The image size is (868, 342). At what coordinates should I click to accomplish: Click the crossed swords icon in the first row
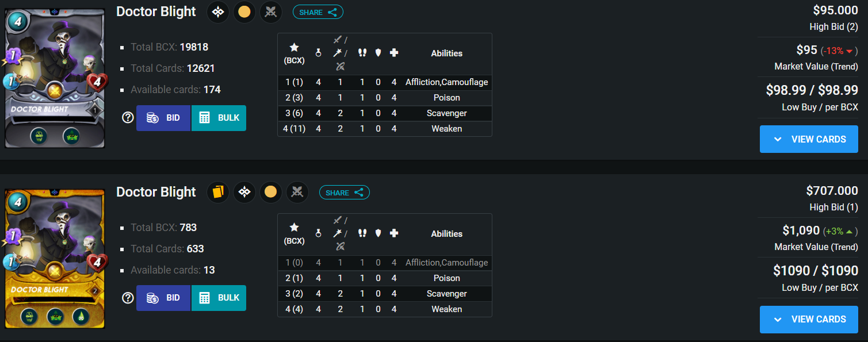point(270,11)
